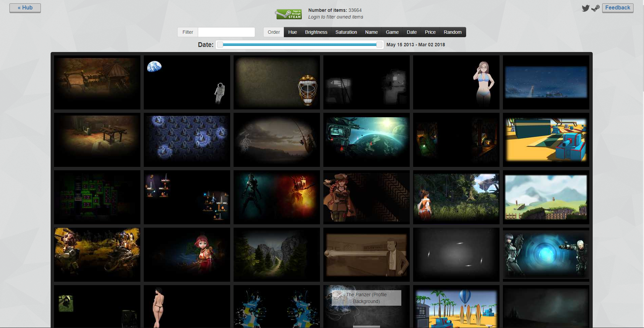Screen dimensions: 644x328
Task: Click the left handle of Date slider
Action: tap(220, 45)
